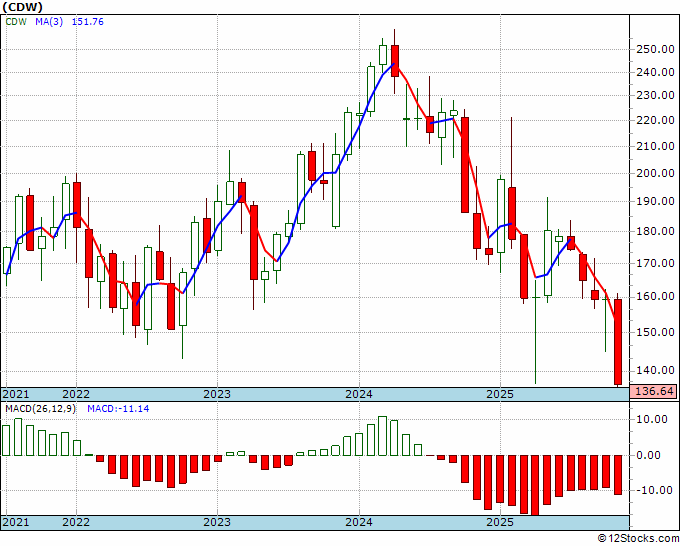Click the 170.00 price axis label

655,263
